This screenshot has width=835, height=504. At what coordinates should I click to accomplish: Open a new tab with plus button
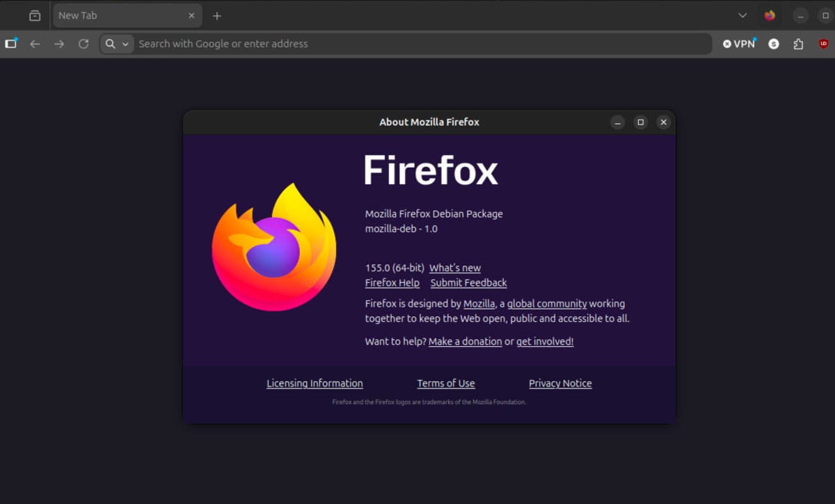(216, 15)
